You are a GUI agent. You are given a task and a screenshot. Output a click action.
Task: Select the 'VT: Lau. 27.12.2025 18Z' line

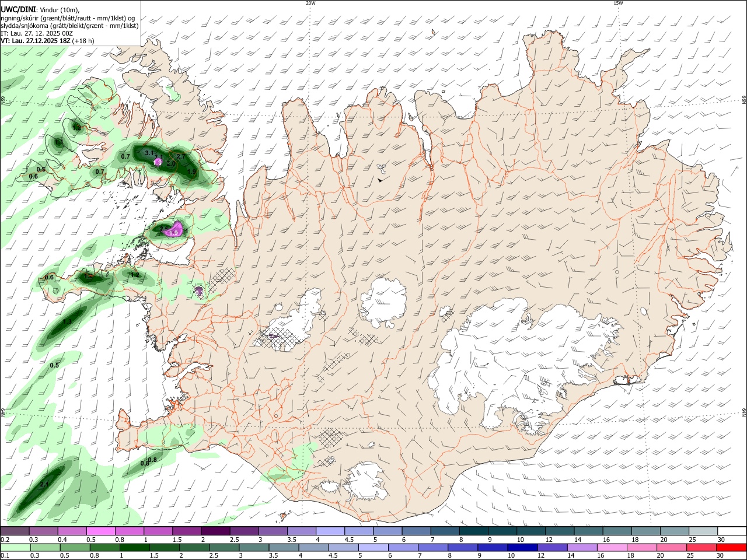36,41
